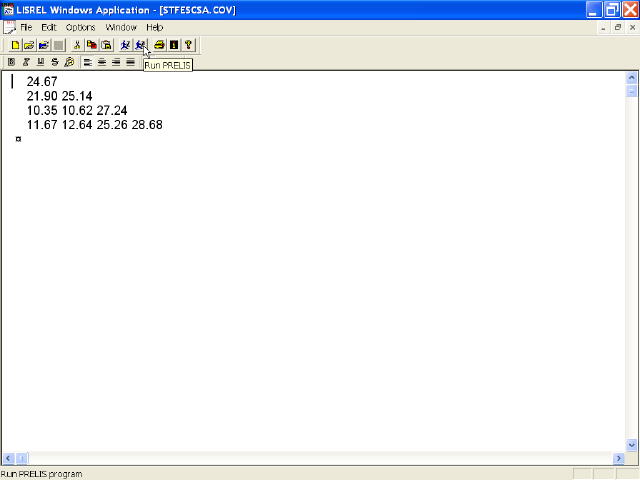
Task: Click the Help question mark icon
Action: tap(187, 45)
